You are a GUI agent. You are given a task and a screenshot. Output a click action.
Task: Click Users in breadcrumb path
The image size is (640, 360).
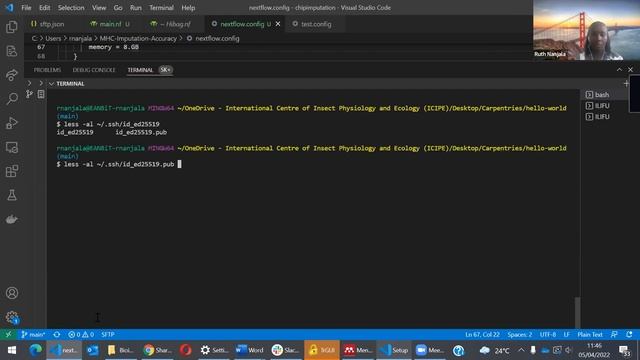point(53,38)
